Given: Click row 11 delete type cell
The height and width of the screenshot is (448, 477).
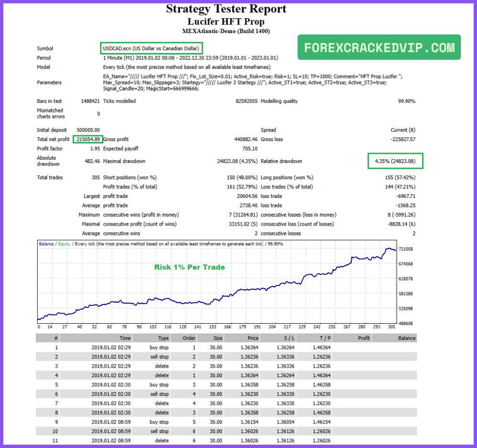Looking at the screenshot, I should pyautogui.click(x=162, y=441).
